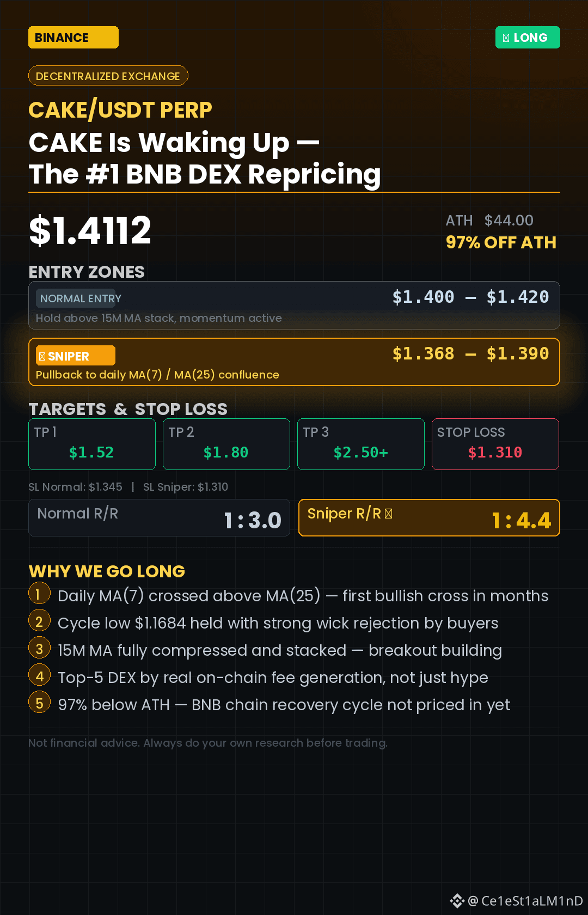Select the TP 1 $1.52 card
The height and width of the screenshot is (915, 588).
[92, 444]
